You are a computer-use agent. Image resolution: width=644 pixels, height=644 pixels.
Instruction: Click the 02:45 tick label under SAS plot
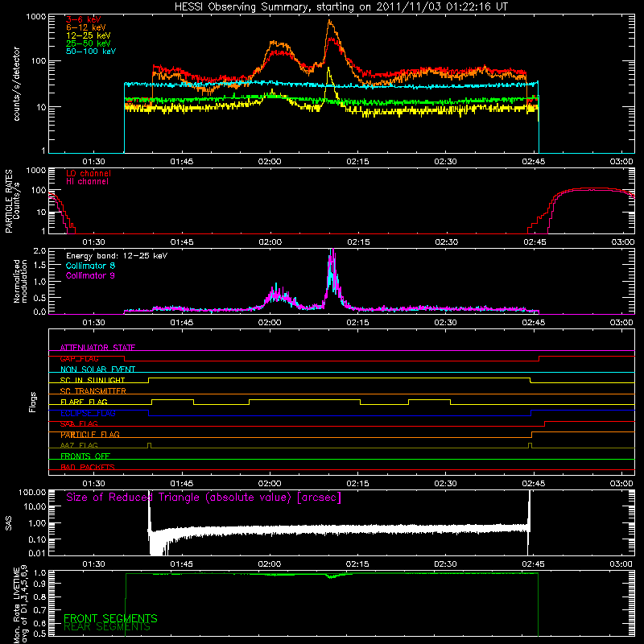(534, 564)
